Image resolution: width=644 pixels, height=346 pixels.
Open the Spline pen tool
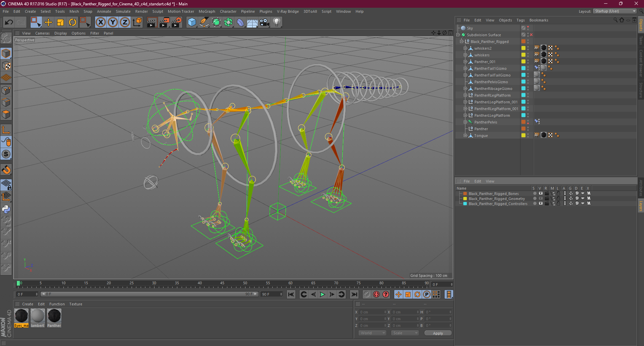[x=204, y=22]
